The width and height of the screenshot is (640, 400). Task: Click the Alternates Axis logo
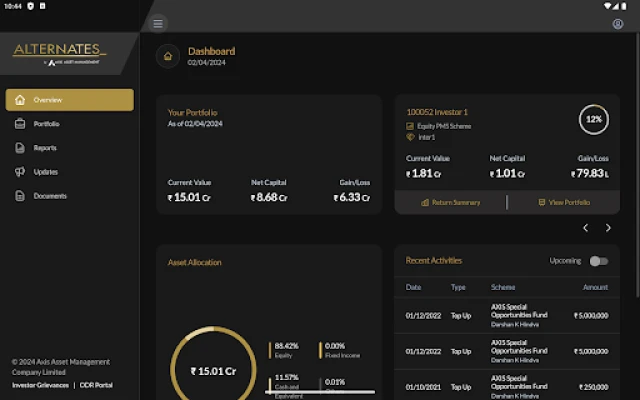59,53
